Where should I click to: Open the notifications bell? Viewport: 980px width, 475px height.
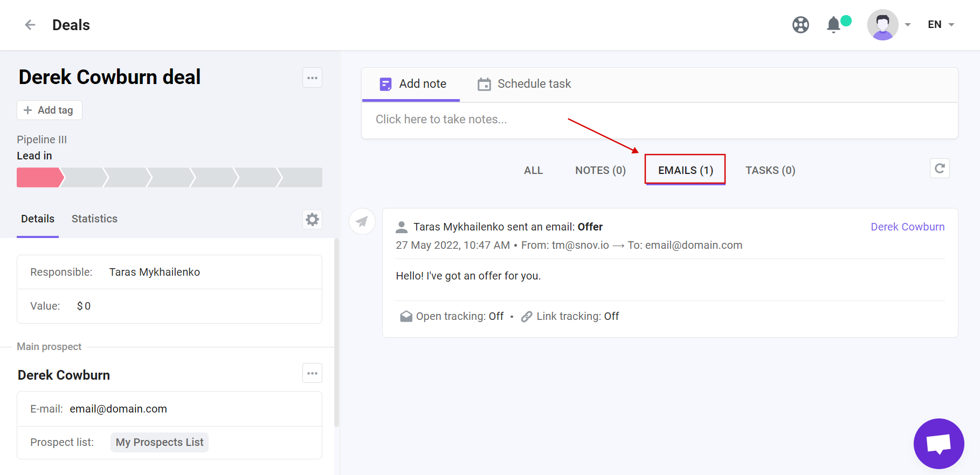[x=833, y=25]
